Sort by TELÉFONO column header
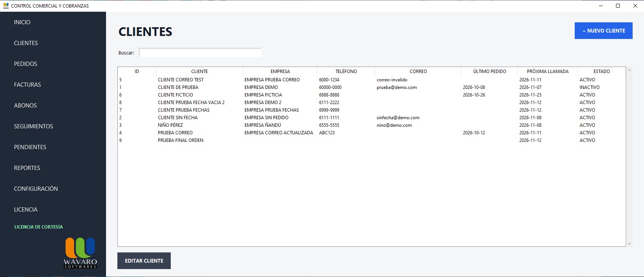 [346, 72]
